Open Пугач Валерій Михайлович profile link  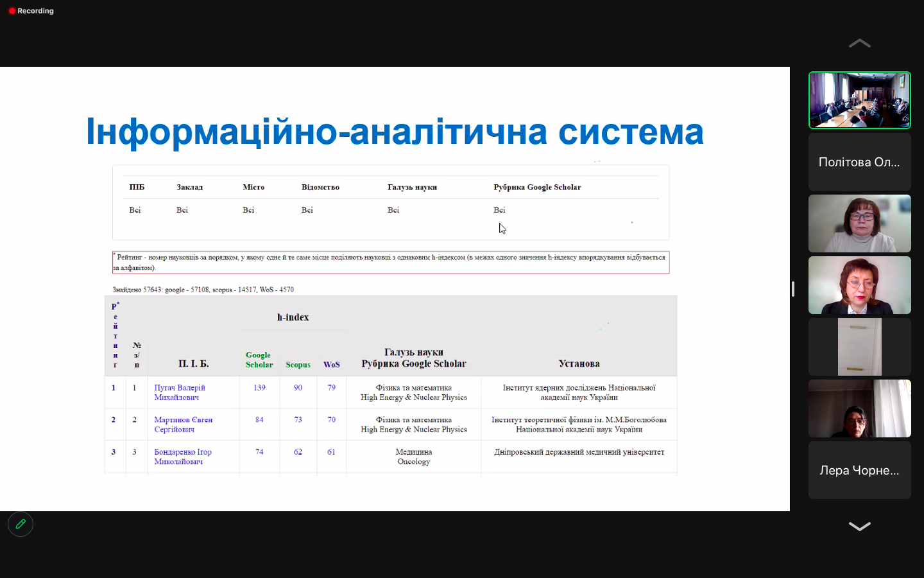180,392
